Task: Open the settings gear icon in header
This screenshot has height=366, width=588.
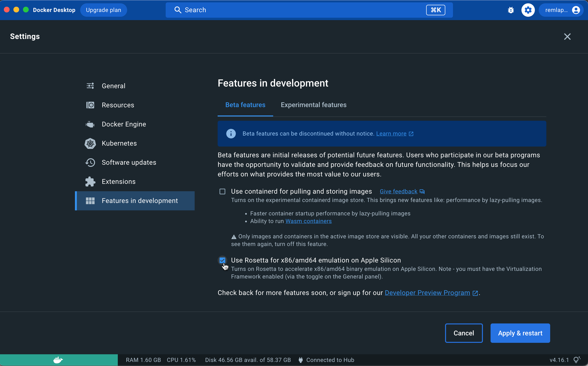Action: 528,10
